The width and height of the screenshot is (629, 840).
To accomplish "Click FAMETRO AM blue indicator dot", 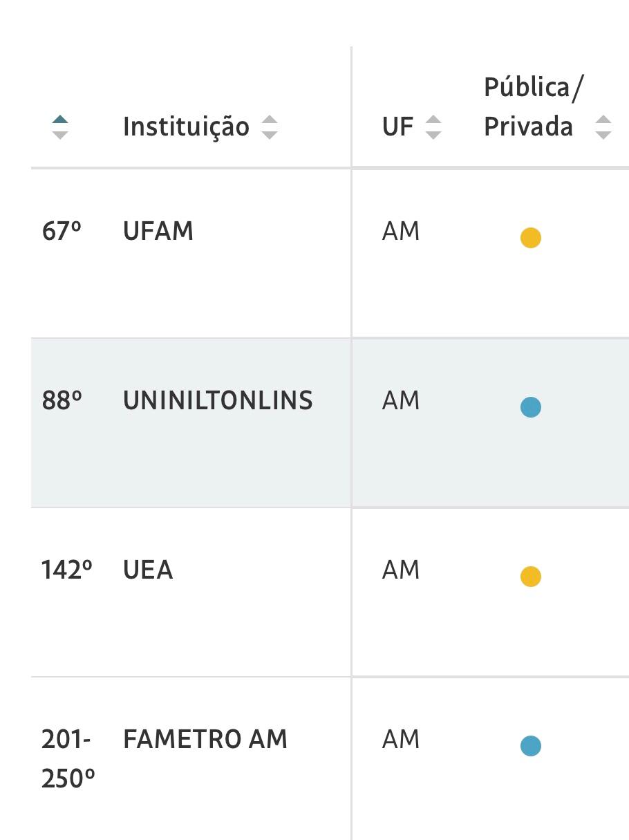I will pos(530,746).
